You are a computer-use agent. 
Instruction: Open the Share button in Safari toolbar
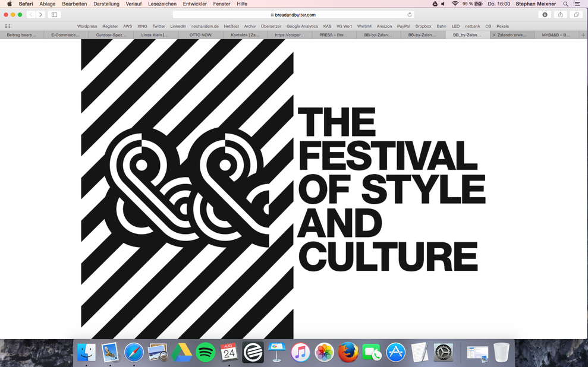tap(560, 15)
